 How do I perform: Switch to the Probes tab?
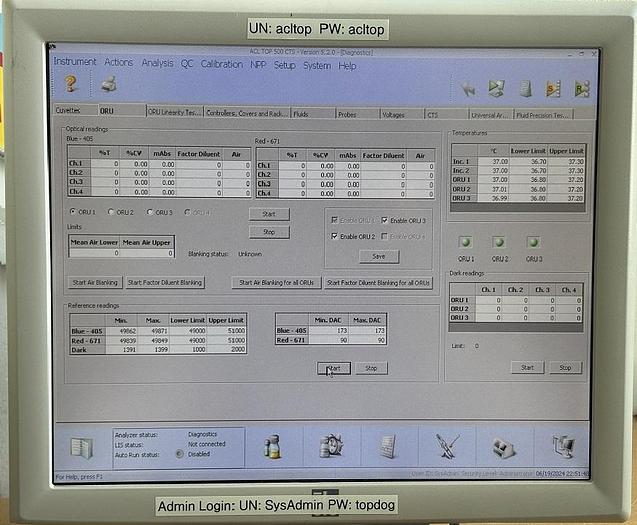coord(358,115)
